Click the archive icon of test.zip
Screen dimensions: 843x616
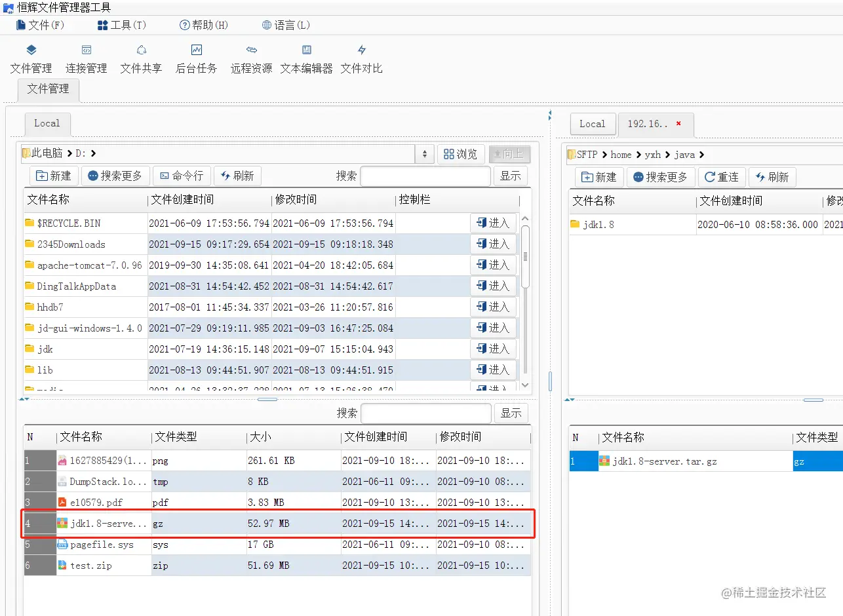pyautogui.click(x=62, y=566)
